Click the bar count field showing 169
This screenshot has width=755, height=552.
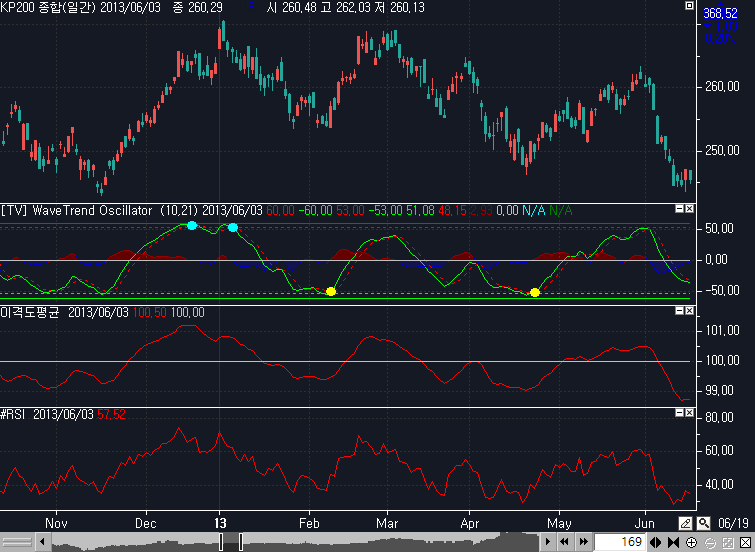click(x=620, y=542)
